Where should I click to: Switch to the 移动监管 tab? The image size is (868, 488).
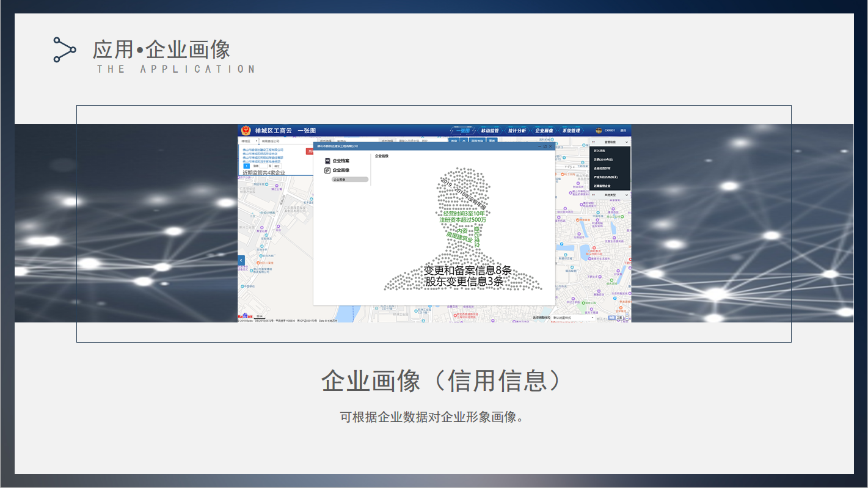click(490, 131)
